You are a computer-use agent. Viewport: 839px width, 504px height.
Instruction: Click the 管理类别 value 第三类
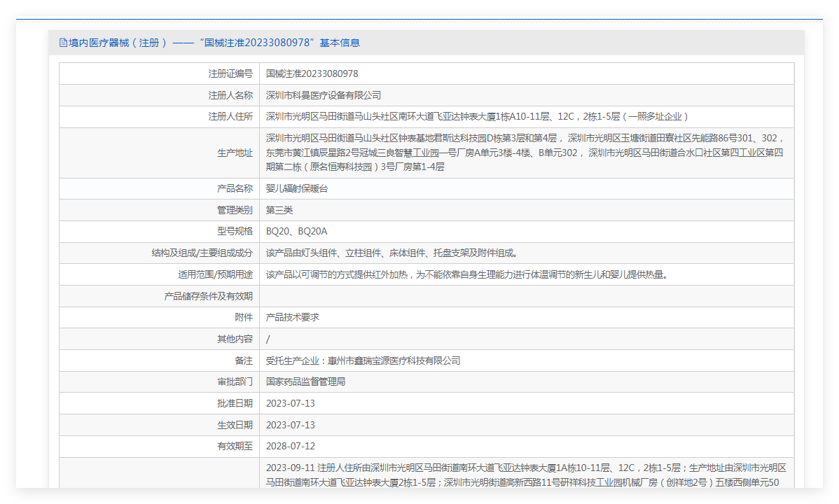point(279,210)
